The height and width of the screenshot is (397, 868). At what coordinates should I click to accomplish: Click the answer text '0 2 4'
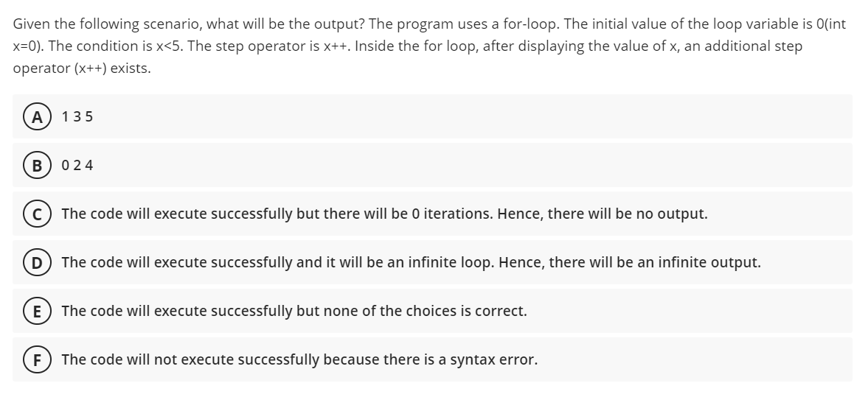pos(77,165)
